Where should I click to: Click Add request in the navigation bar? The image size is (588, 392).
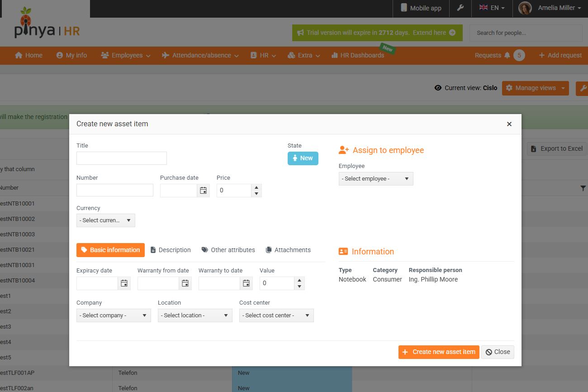[560, 55]
